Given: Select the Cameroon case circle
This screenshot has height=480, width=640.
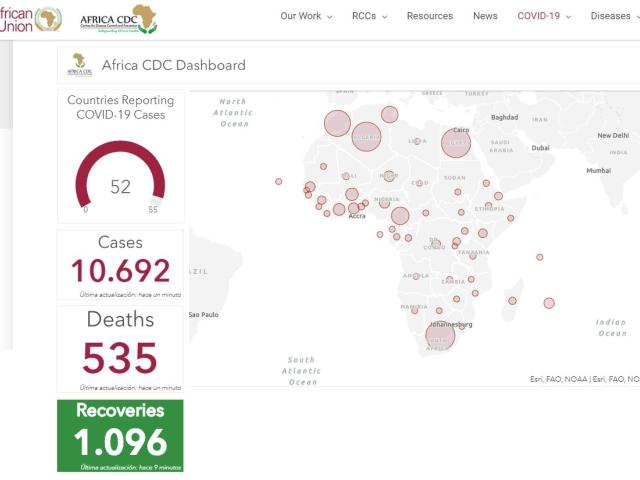Looking at the screenshot, I should [400, 216].
